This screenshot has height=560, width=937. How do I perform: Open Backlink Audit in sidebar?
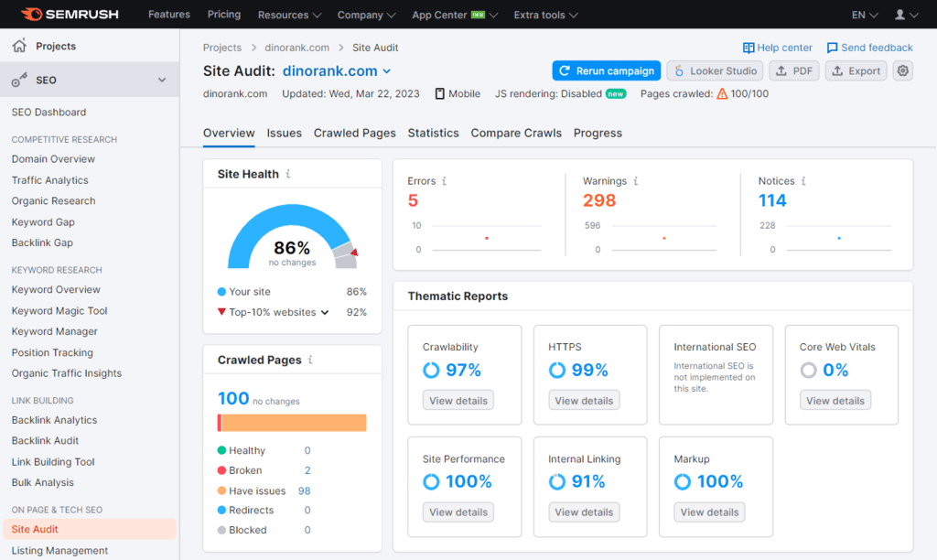tap(45, 440)
